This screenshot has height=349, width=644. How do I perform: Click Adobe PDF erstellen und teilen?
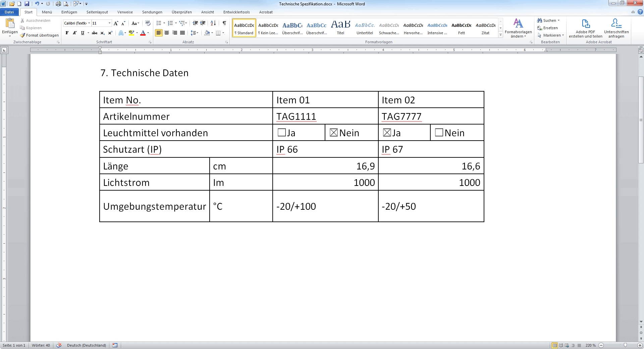click(x=585, y=29)
